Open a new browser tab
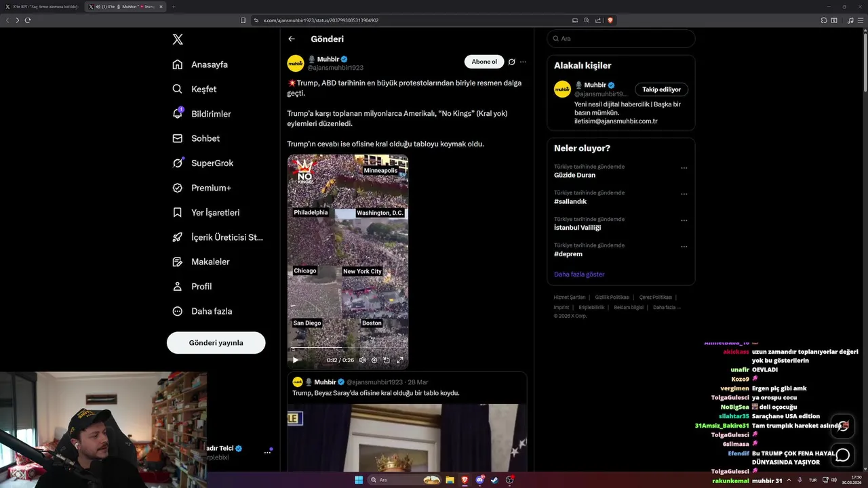Viewport: 868px width, 488px height. pos(173,7)
